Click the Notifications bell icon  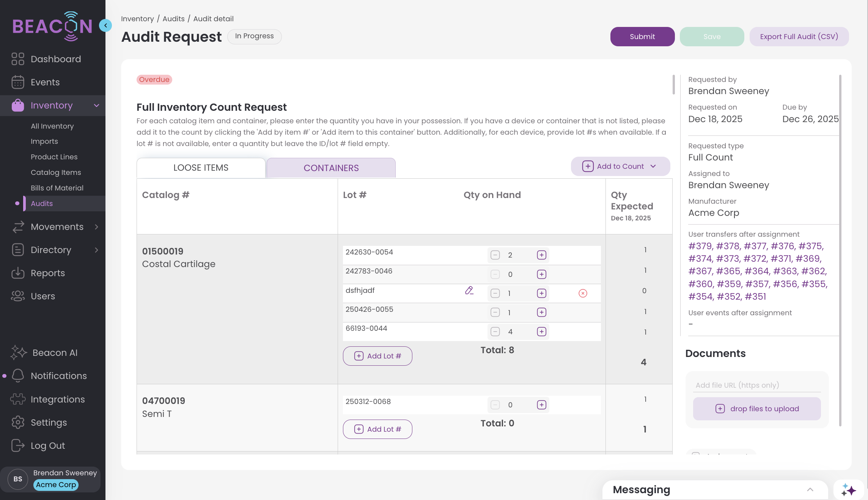(18, 376)
